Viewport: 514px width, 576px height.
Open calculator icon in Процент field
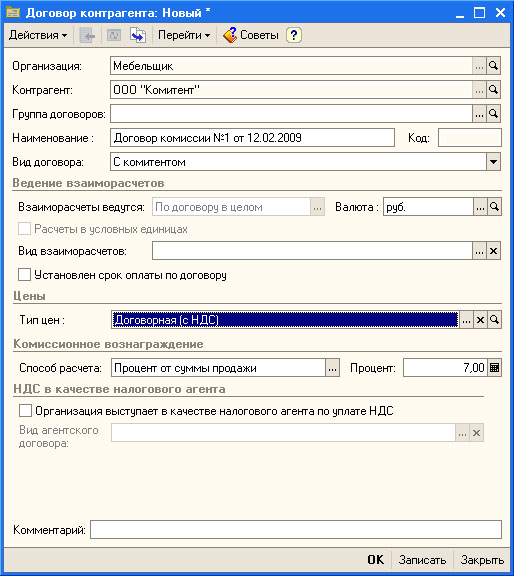(495, 368)
